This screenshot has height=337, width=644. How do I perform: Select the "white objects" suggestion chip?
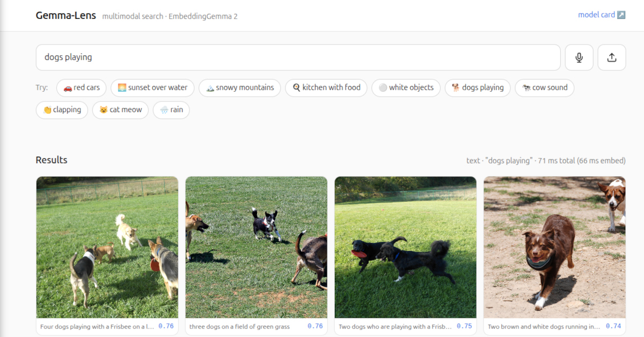pyautogui.click(x=406, y=87)
